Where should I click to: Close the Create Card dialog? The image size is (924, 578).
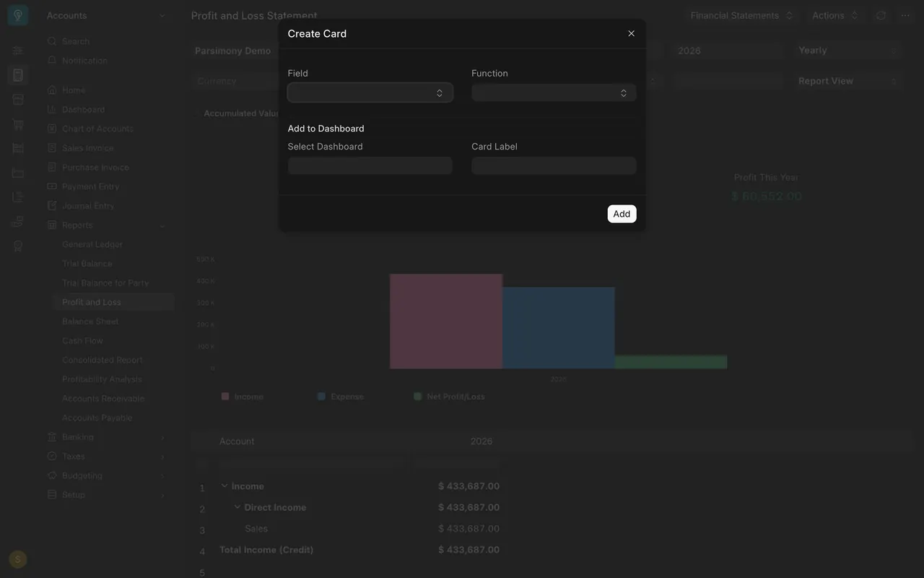[631, 33]
